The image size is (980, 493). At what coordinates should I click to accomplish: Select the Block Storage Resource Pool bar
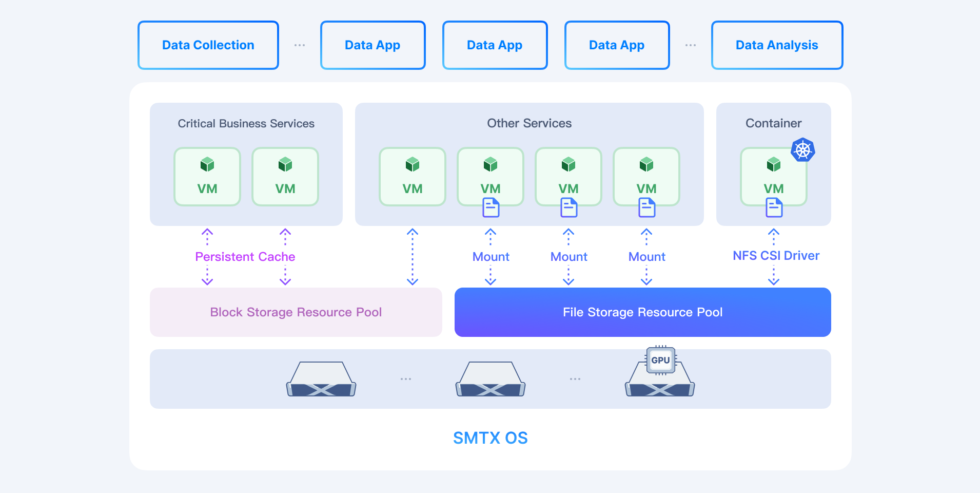point(296,312)
